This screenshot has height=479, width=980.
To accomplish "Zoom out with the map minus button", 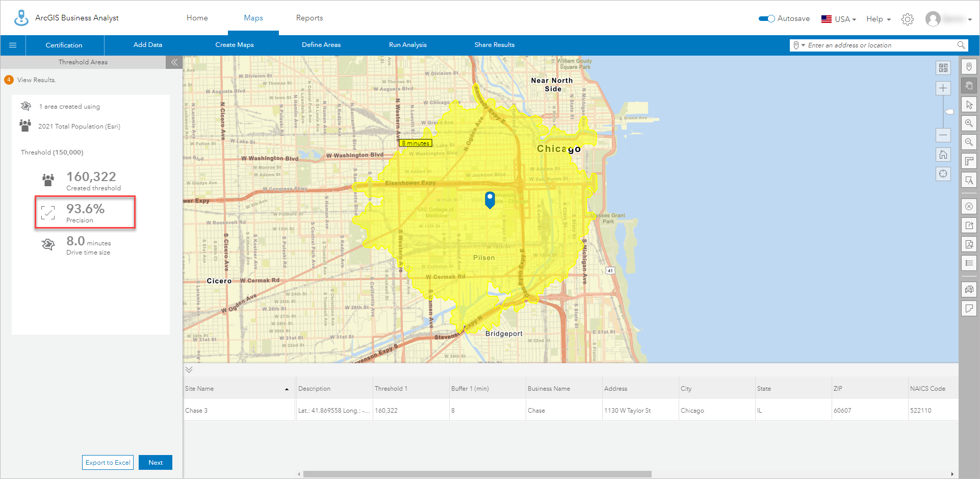I will 943,135.
